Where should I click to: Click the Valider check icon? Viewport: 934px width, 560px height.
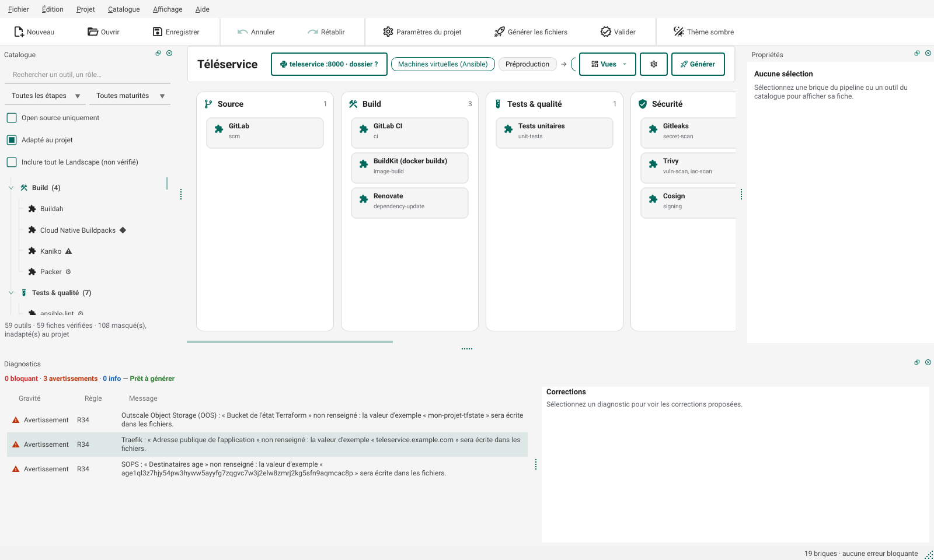606,32
